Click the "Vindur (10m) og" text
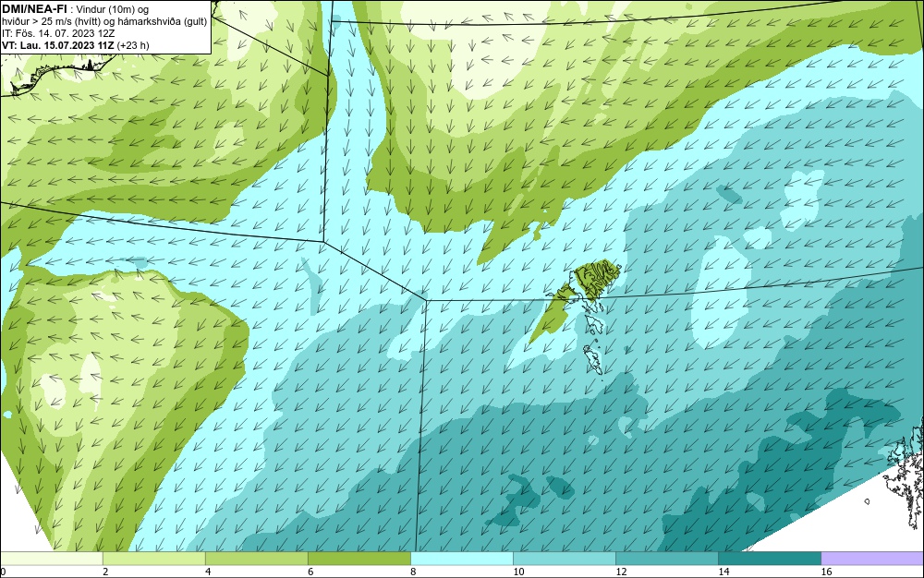 pos(113,9)
